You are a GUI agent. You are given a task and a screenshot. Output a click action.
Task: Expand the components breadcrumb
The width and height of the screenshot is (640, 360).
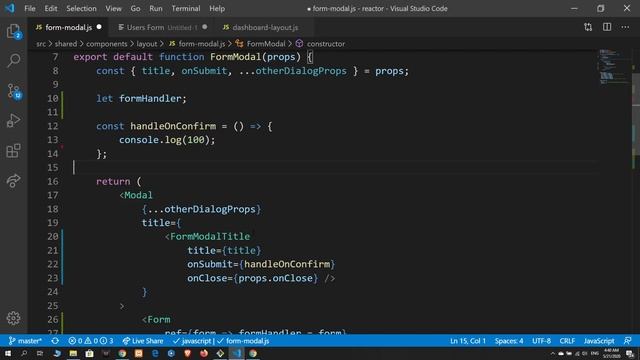click(x=107, y=44)
